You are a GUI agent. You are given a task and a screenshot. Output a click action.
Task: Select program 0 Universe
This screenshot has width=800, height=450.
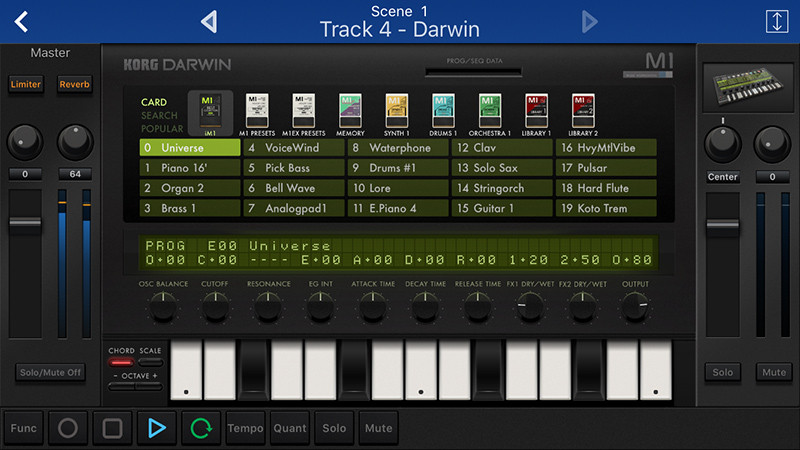(190, 147)
